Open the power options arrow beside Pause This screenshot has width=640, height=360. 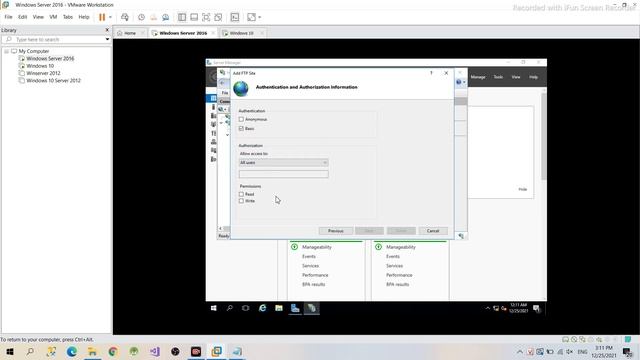[x=110, y=17]
